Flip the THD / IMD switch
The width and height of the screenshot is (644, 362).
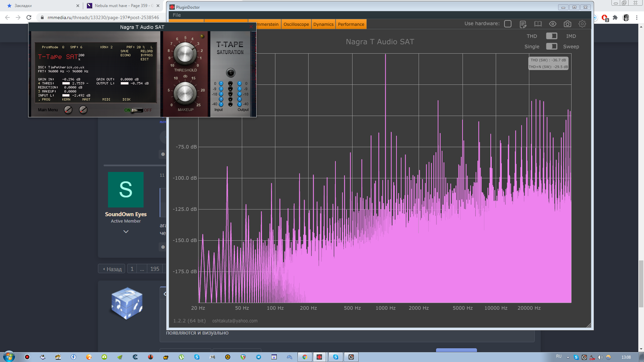[551, 36]
